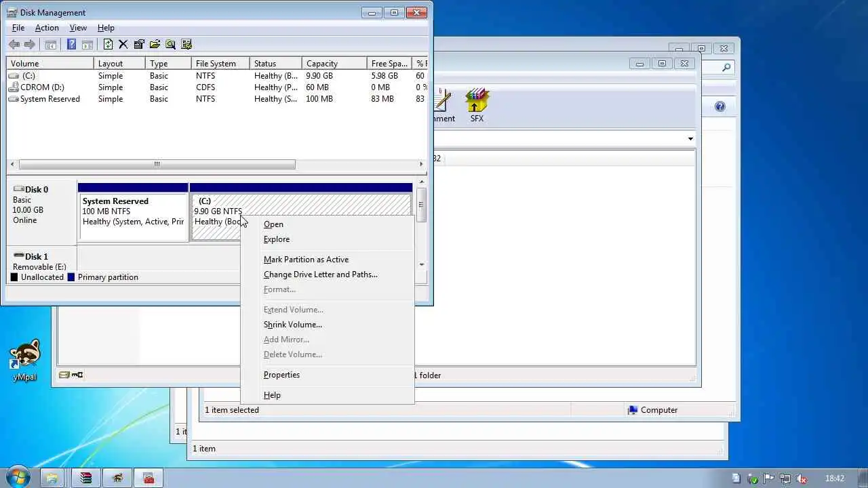Choose Help at the bottom of context menu
The image size is (868, 488).
tap(328, 395)
